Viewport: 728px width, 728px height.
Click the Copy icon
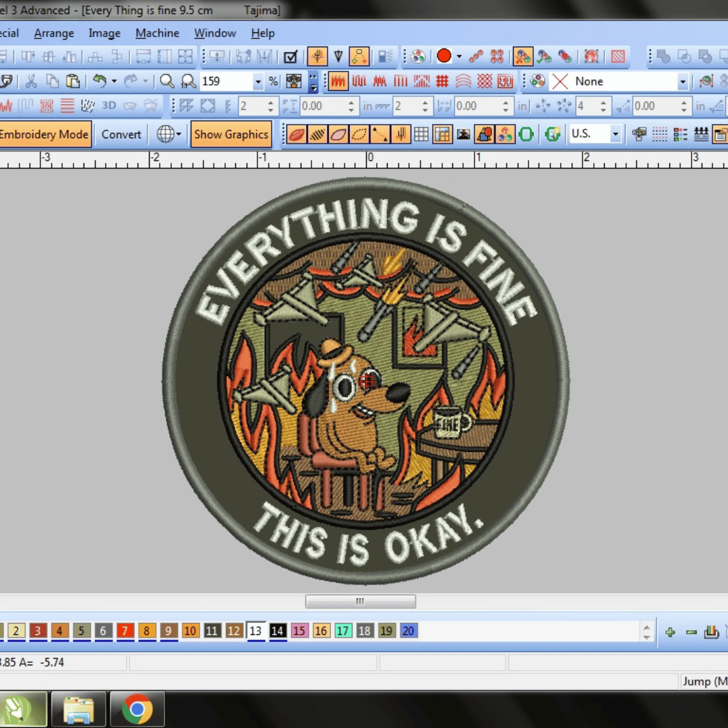52,82
